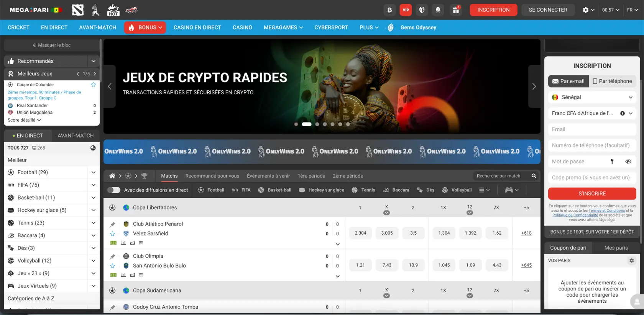Pin the Club Atlético Peñarol match
The height and width of the screenshot is (315, 644).
pyautogui.click(x=112, y=224)
